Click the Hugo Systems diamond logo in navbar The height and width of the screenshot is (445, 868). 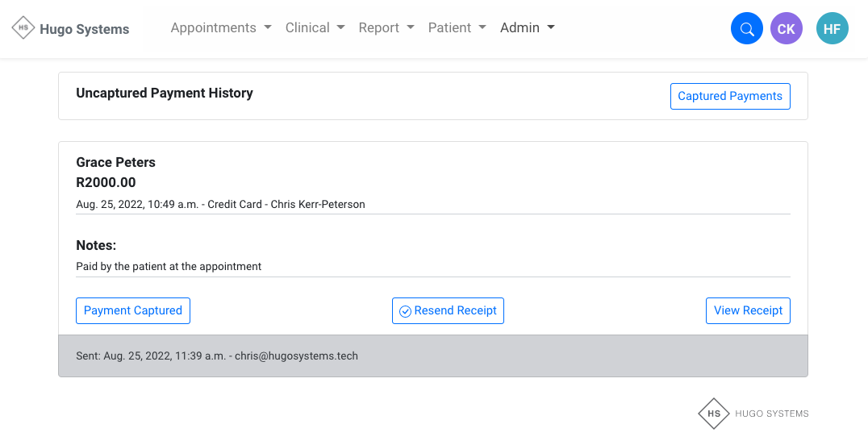[23, 28]
